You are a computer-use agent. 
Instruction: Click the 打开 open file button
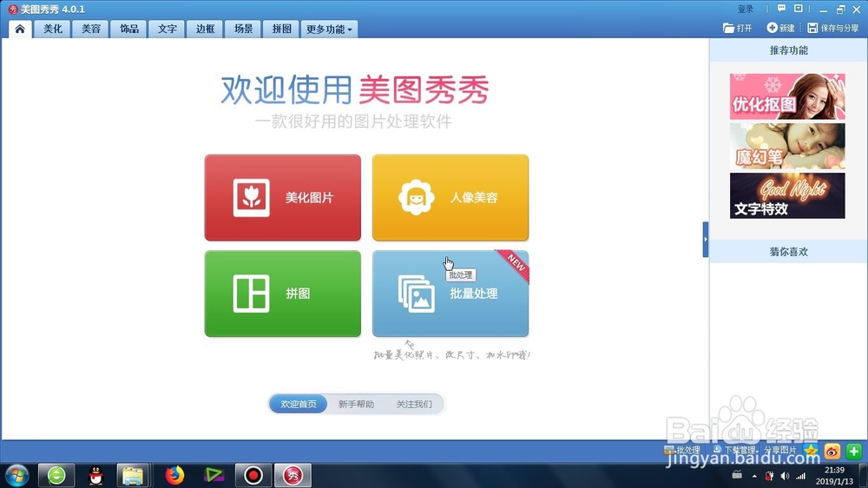tap(737, 28)
